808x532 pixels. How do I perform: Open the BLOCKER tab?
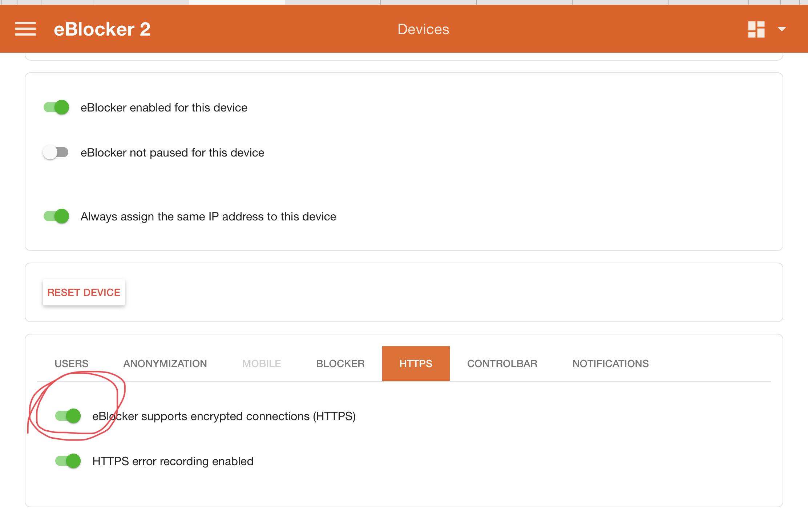pyautogui.click(x=340, y=364)
